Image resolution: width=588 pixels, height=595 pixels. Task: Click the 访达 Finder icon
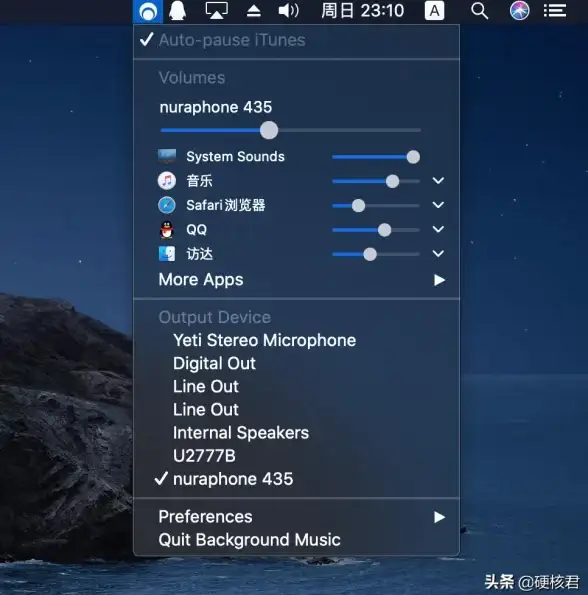pos(167,254)
